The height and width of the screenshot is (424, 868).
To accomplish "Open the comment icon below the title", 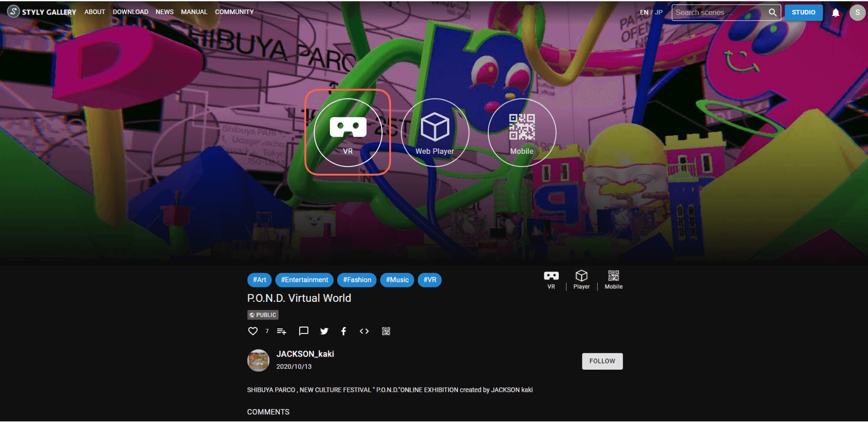I will pyautogui.click(x=303, y=331).
